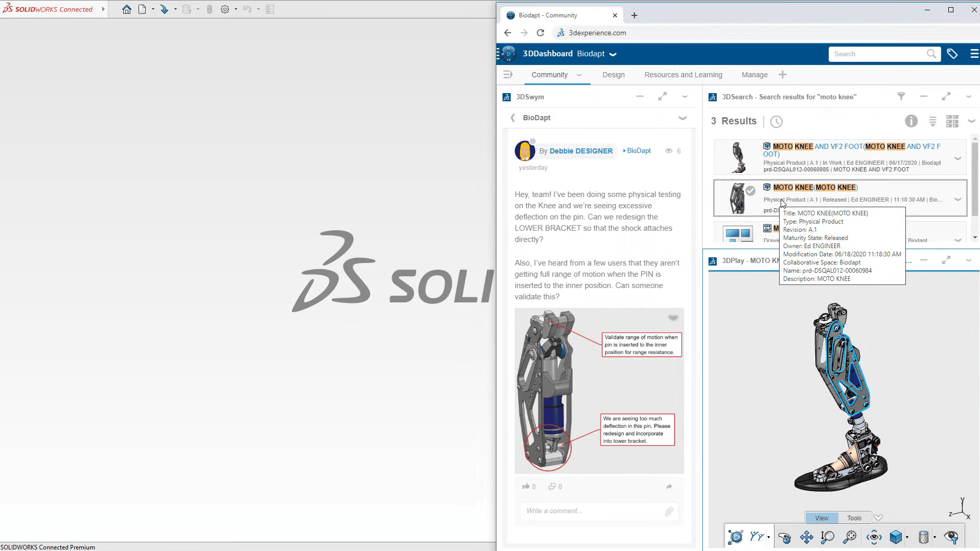Switch to the Manage tab
Viewport: 980px width, 551px height.
755,75
